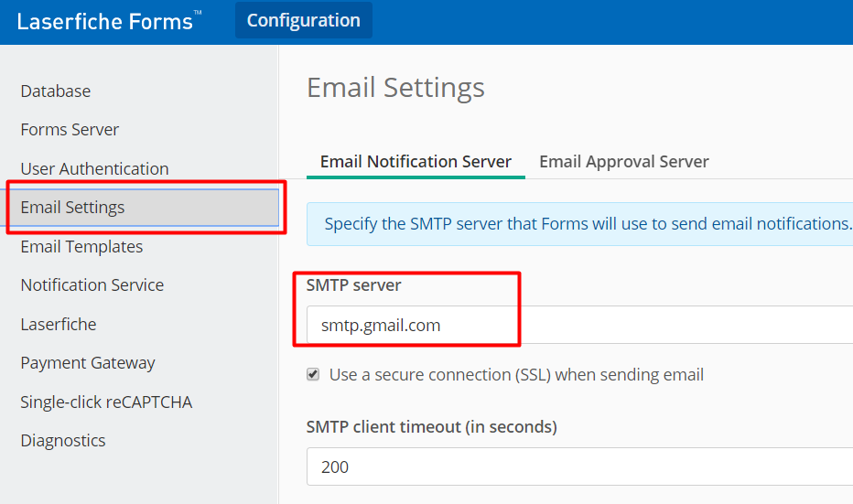Open the Laserfiche sidebar item
The width and height of the screenshot is (853, 504).
coord(59,324)
